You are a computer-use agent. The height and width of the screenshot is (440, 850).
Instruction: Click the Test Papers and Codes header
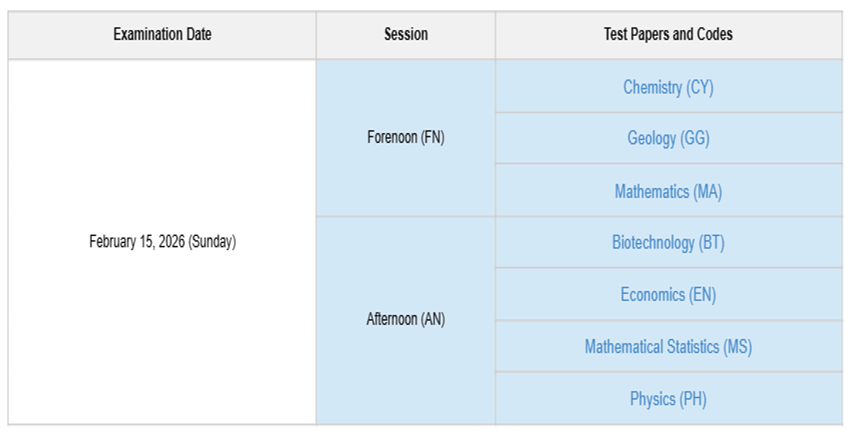[668, 35]
